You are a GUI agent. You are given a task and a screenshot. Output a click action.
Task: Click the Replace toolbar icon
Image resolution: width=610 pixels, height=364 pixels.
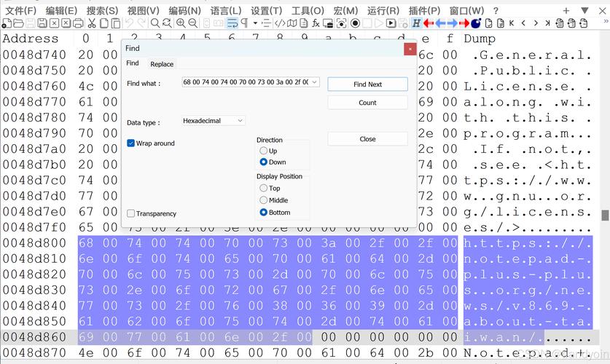[x=167, y=23]
